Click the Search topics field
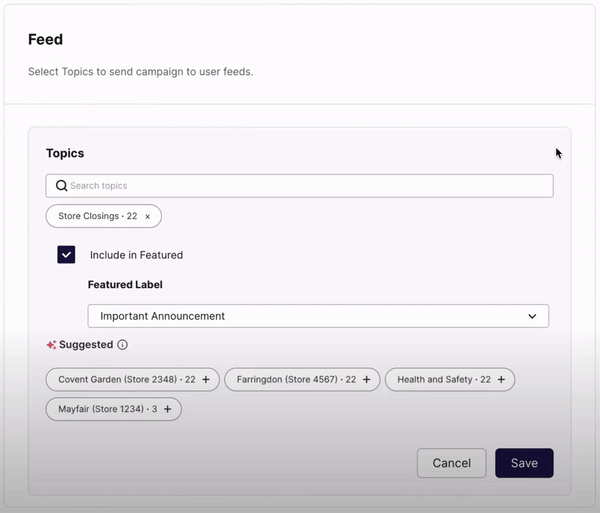 (x=299, y=186)
